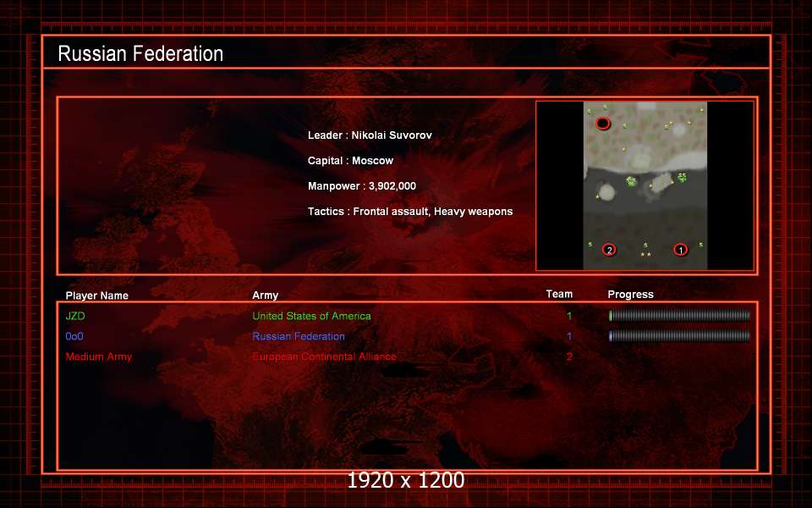Click the United States of America army entry
The width and height of the screenshot is (812, 508).
(x=311, y=316)
